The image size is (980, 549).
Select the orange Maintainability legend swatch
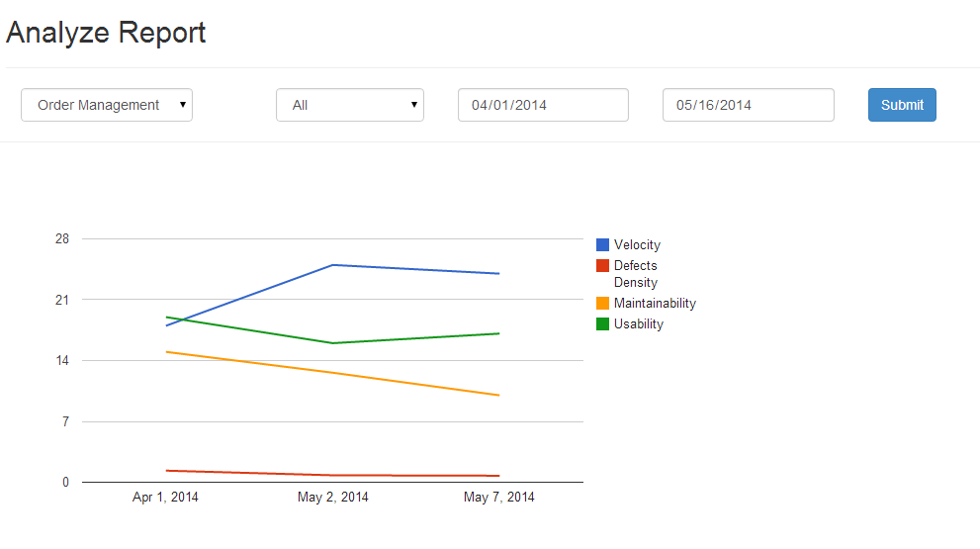[x=602, y=304]
